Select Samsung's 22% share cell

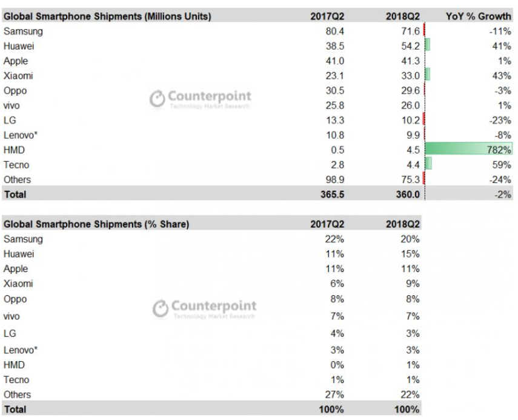[334, 239]
